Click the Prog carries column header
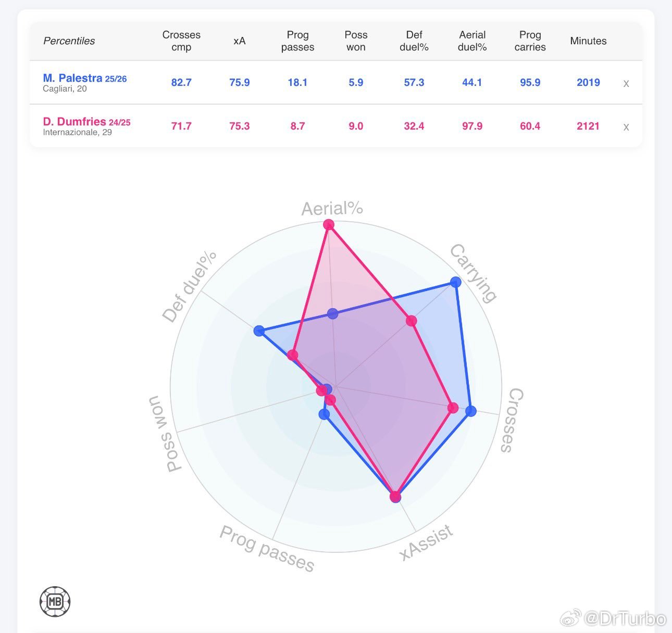Screen dimensions: 672x633 (530, 41)
